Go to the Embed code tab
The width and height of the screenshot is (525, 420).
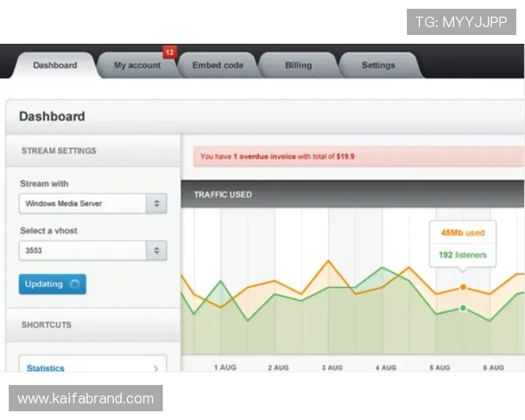217,66
